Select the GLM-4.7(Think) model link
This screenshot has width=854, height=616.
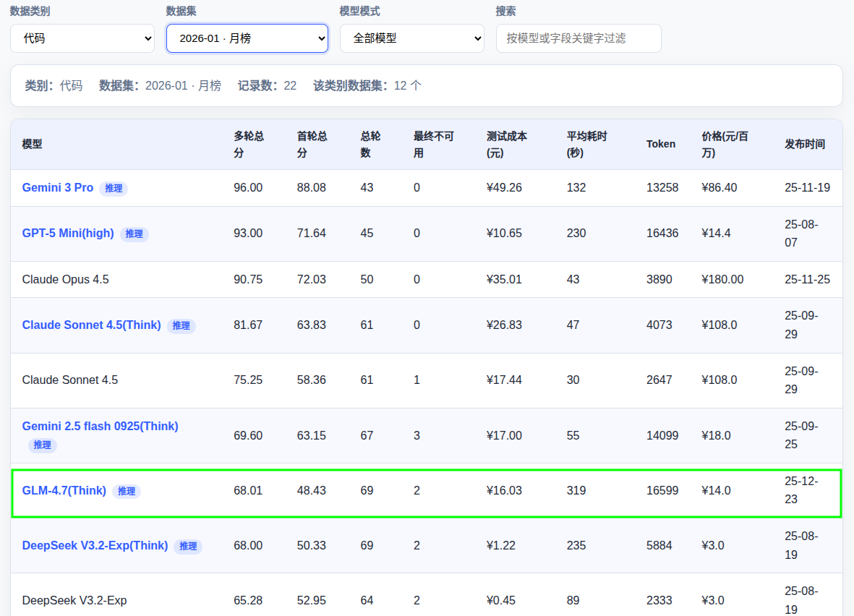[x=64, y=490]
